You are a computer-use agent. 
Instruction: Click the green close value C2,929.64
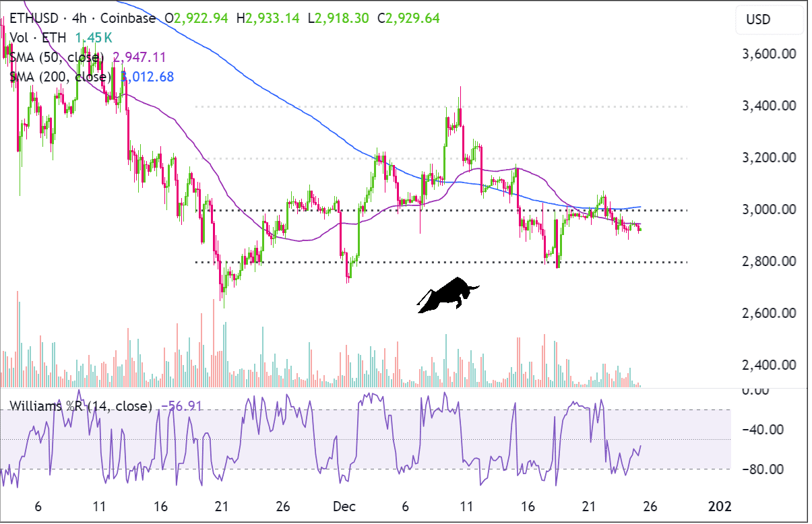coord(408,19)
